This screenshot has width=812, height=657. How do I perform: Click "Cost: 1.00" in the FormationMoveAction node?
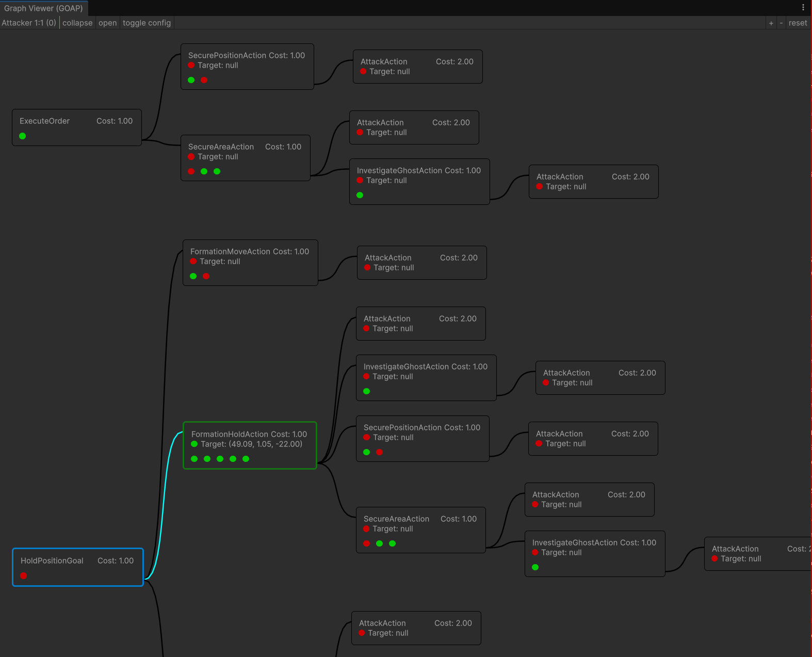pos(291,251)
